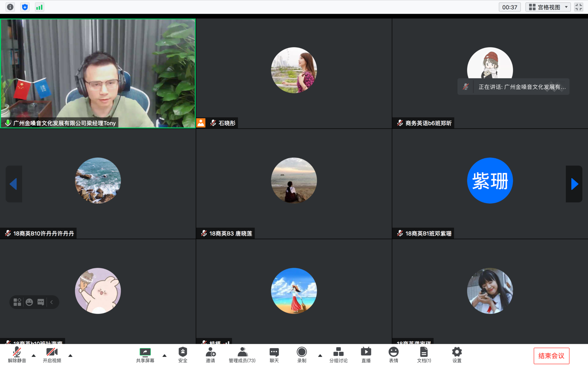The height and width of the screenshot is (368, 588).
Task: Open 文档(1) documents
Action: tap(424, 355)
